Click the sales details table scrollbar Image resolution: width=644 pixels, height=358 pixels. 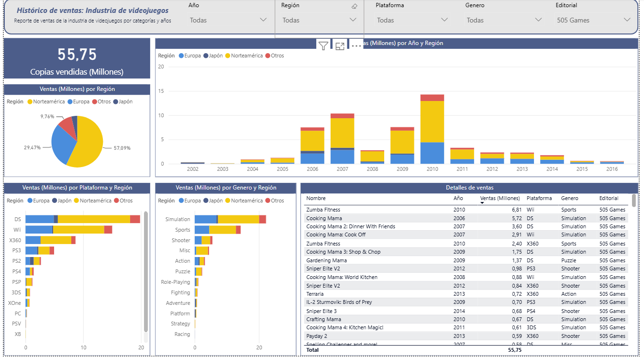tap(634, 201)
